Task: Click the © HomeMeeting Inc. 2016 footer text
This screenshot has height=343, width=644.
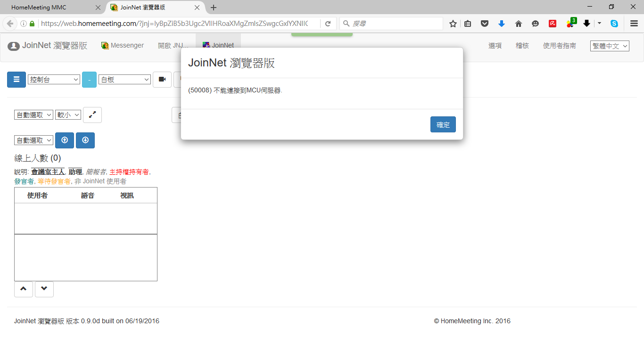Action: click(x=472, y=321)
